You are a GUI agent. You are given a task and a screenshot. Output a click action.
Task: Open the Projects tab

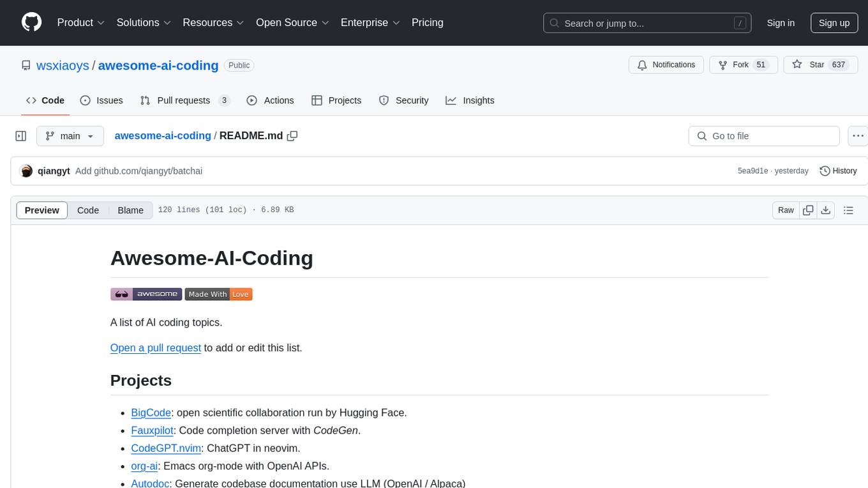pos(336,100)
